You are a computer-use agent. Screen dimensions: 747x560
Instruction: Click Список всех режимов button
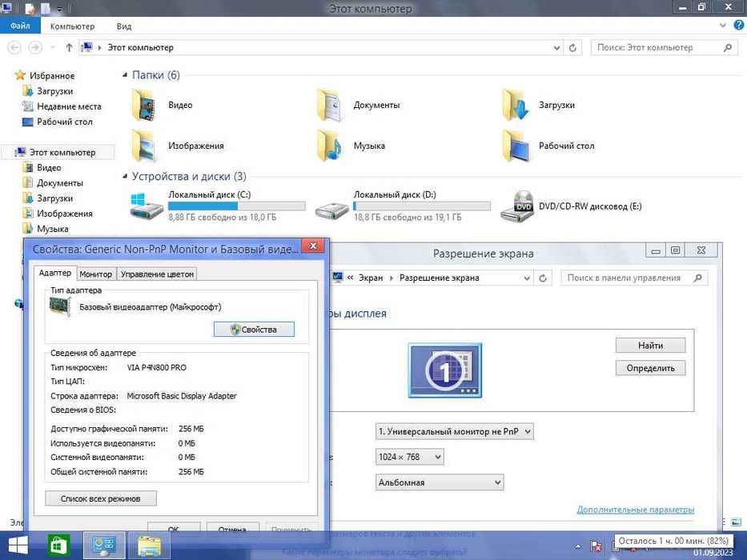[101, 498]
